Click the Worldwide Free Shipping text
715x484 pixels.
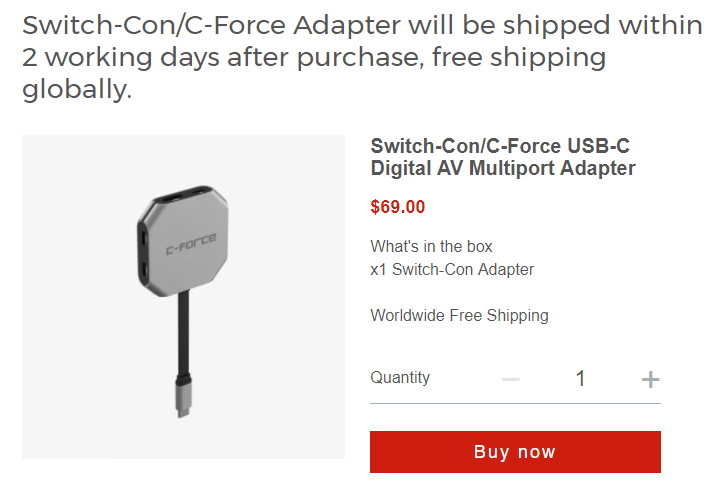pyautogui.click(x=459, y=315)
